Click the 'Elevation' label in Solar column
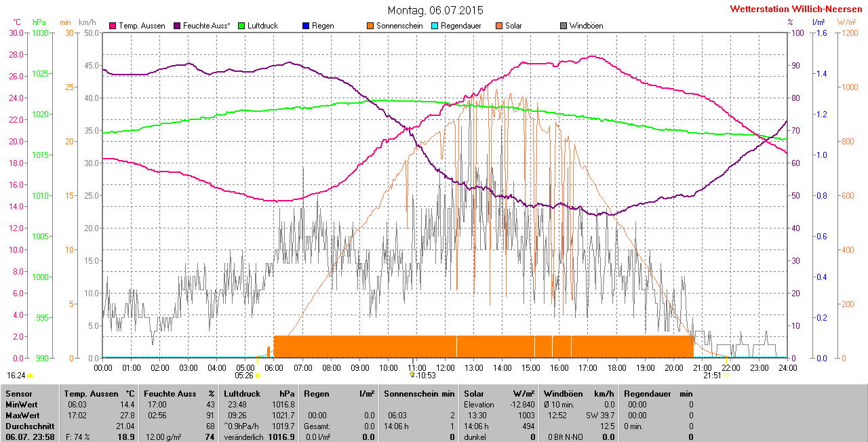868x442 pixels. point(479,404)
